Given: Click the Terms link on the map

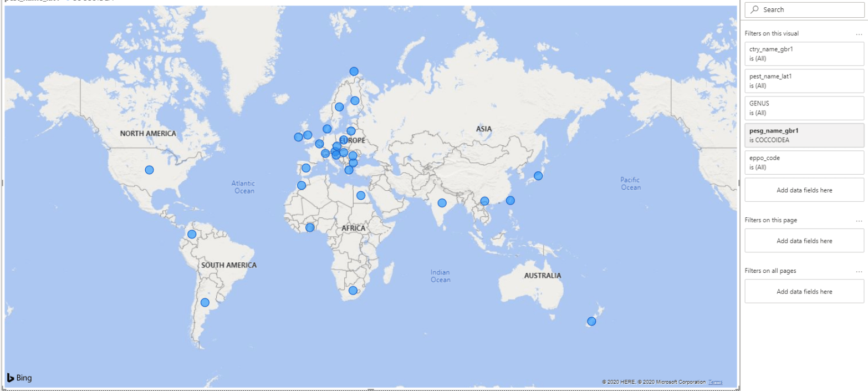Looking at the screenshot, I should (715, 382).
